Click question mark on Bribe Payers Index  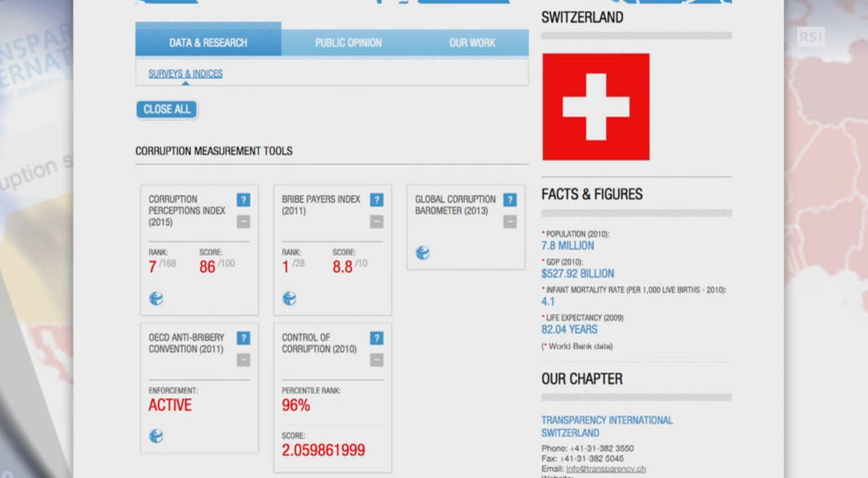(x=377, y=200)
